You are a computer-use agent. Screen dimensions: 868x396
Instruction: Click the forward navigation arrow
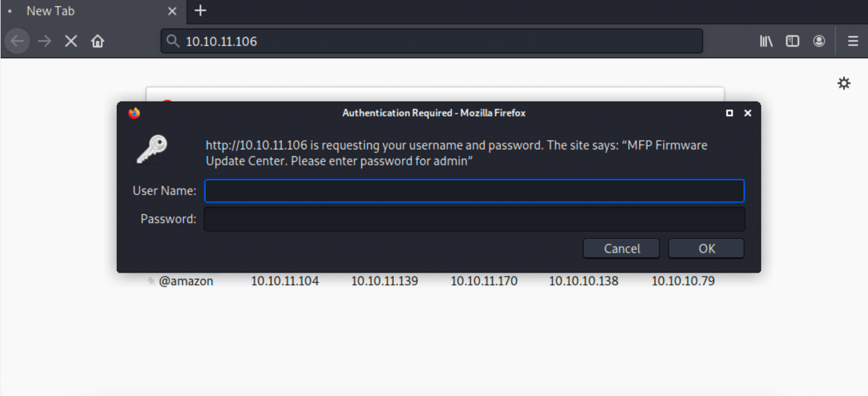point(44,41)
